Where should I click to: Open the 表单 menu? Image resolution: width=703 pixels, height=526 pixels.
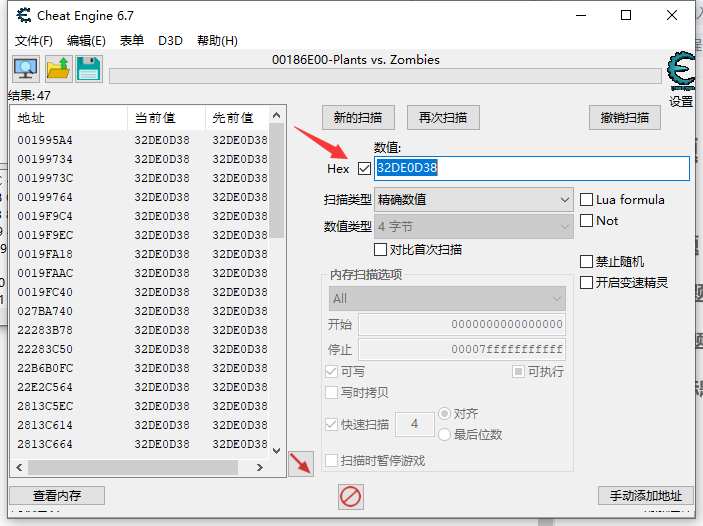(x=132, y=41)
